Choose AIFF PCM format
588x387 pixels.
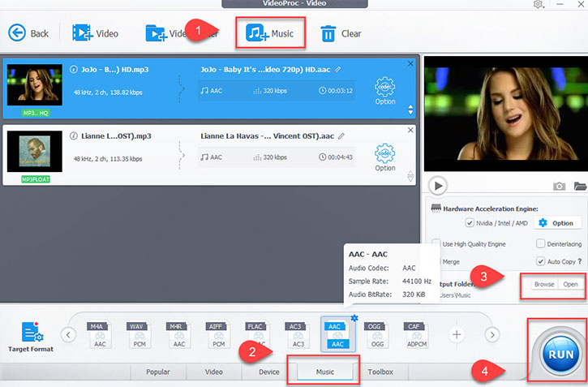click(x=218, y=334)
